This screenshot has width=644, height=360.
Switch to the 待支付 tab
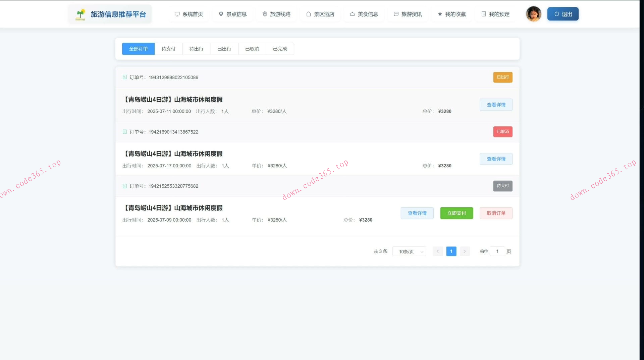[168, 49]
